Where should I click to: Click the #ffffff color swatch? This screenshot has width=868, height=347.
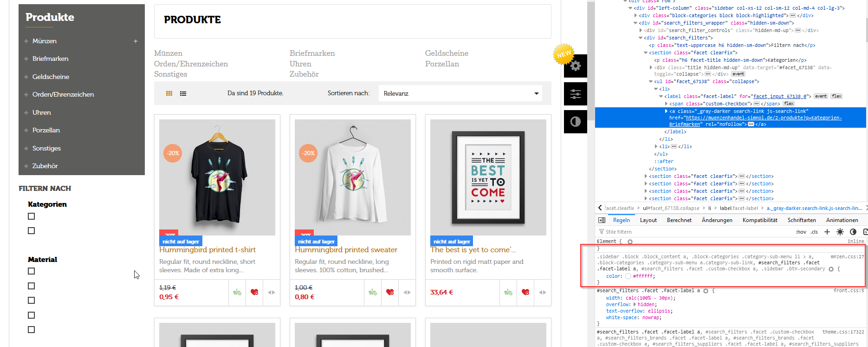[x=628, y=276]
